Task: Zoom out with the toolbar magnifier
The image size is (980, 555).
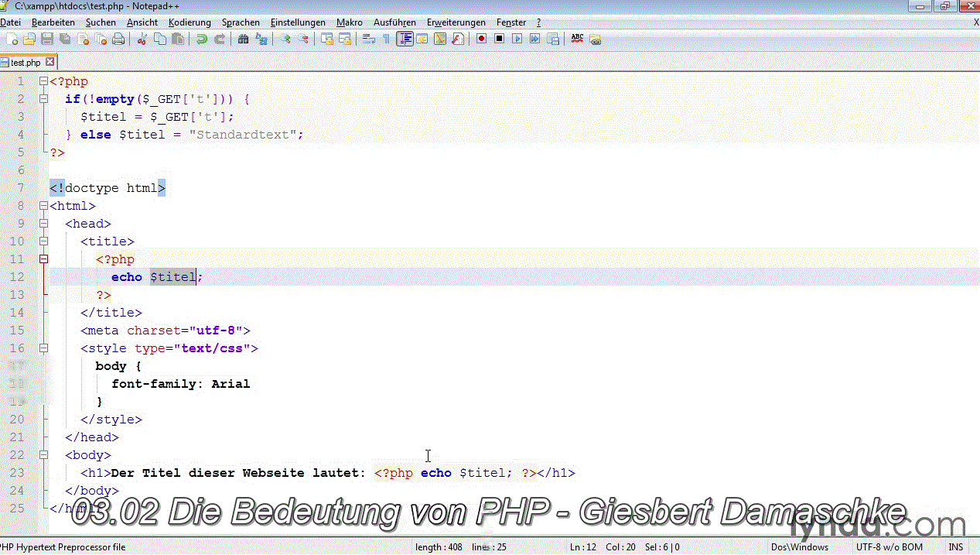Action: [303, 39]
